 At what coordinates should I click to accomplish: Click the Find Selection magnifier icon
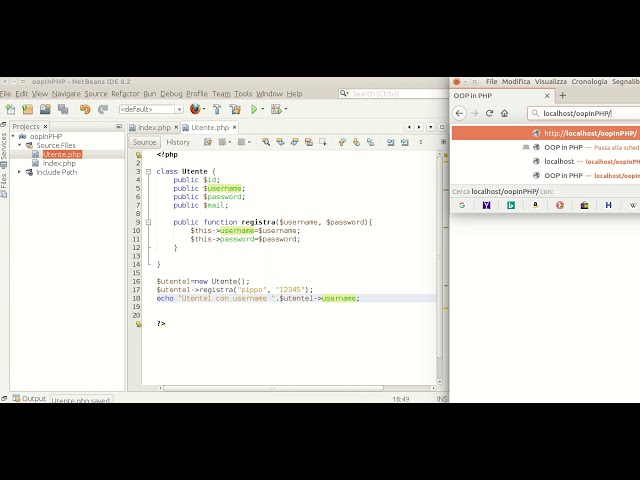[x=266, y=142]
